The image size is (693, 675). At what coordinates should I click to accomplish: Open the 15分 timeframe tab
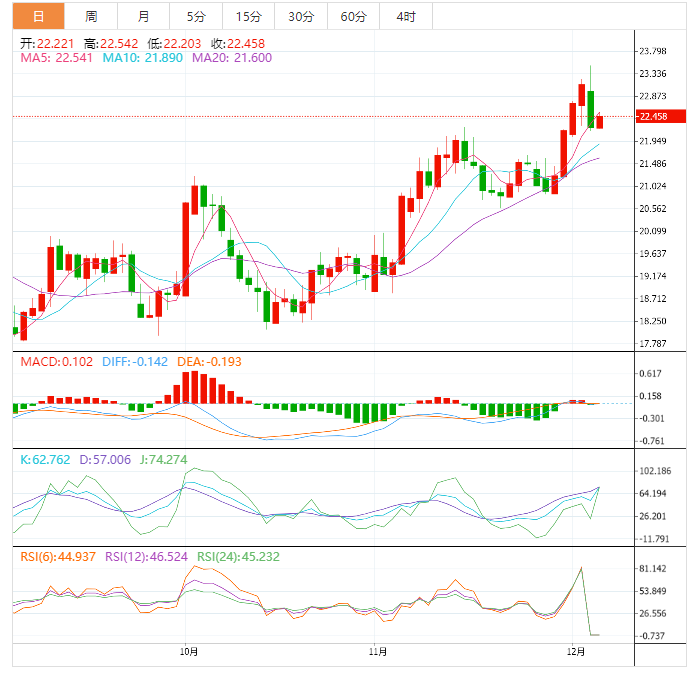coord(248,16)
